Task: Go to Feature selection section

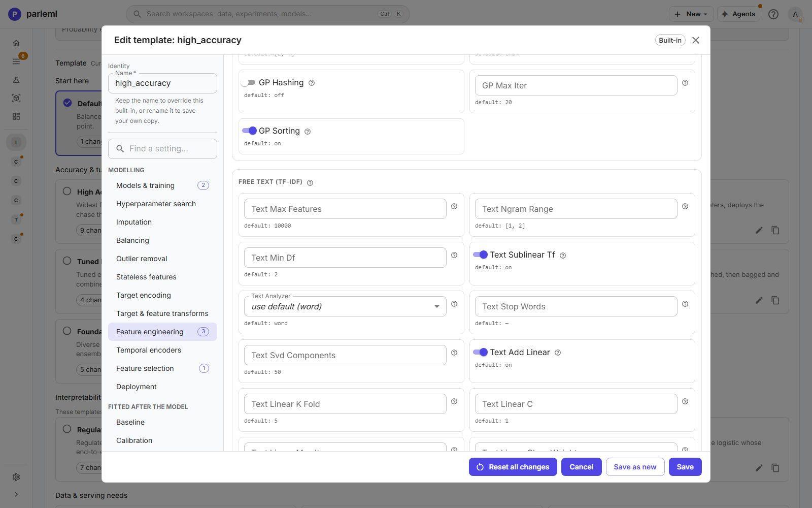Action: click(x=162, y=368)
